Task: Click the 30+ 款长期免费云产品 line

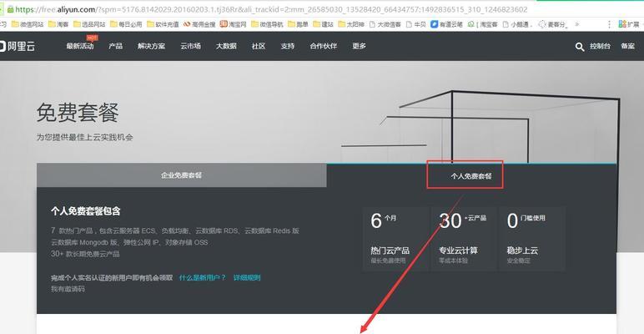Action: coord(85,254)
